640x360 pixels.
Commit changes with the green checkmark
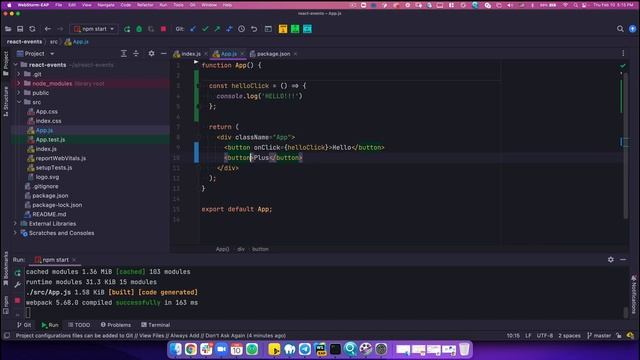pyautogui.click(x=205, y=29)
